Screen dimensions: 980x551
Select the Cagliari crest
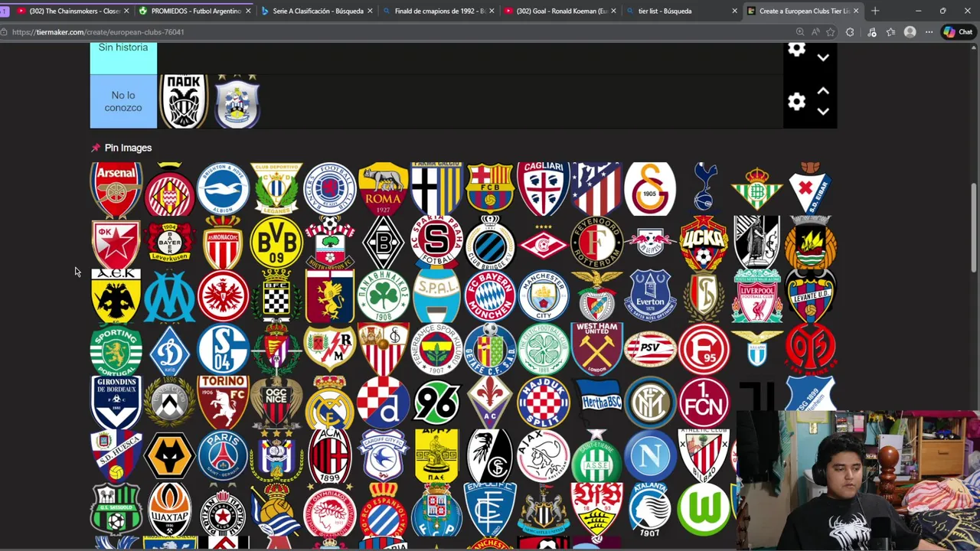pyautogui.click(x=544, y=189)
